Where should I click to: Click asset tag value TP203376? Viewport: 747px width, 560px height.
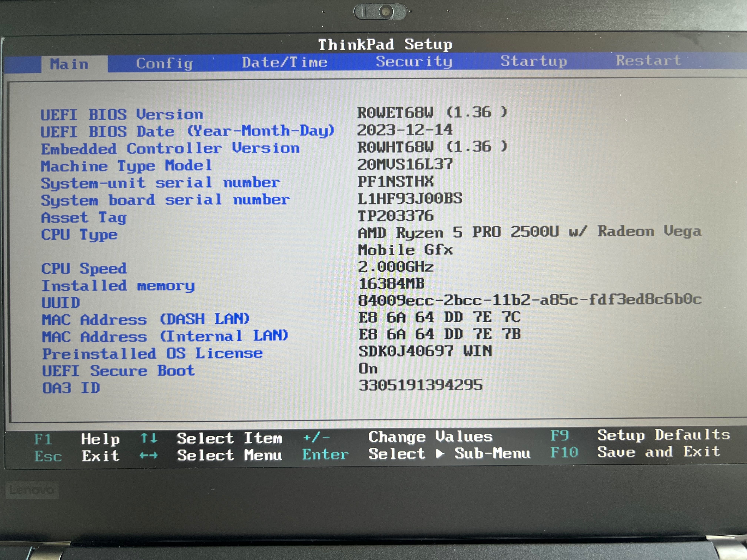[395, 216]
